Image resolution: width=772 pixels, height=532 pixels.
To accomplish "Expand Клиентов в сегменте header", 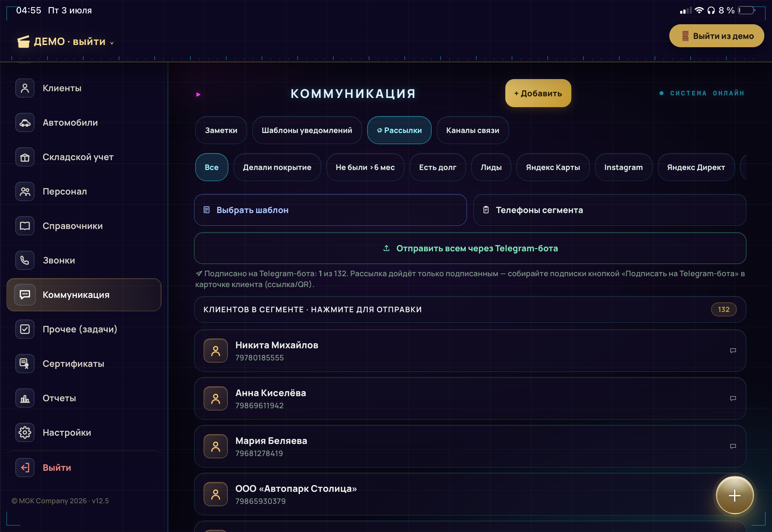I will click(470, 309).
